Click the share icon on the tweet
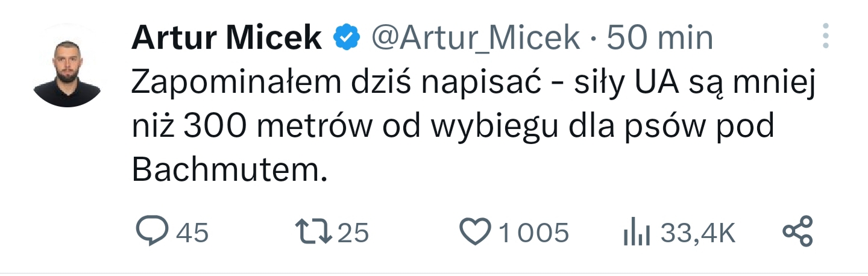This screenshot has width=868, height=276. tap(797, 232)
